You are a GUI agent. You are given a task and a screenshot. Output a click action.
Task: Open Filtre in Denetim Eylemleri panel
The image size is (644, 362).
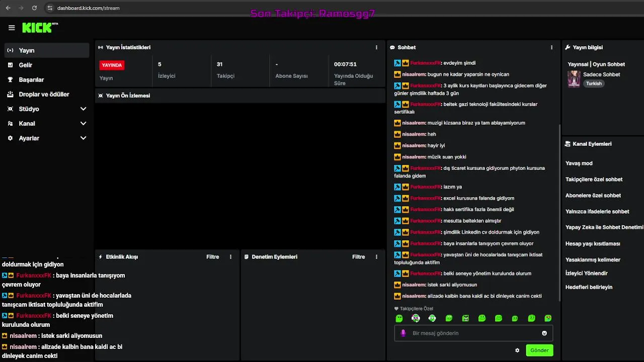tap(358, 256)
